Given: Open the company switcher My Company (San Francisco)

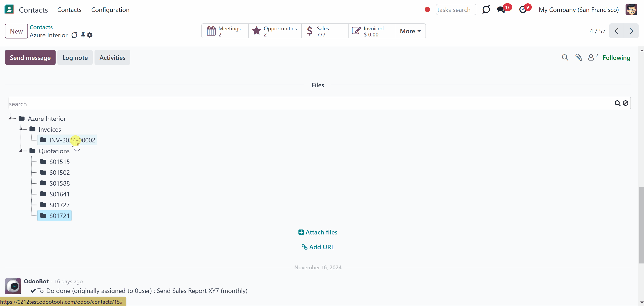Looking at the screenshot, I should tap(579, 10).
